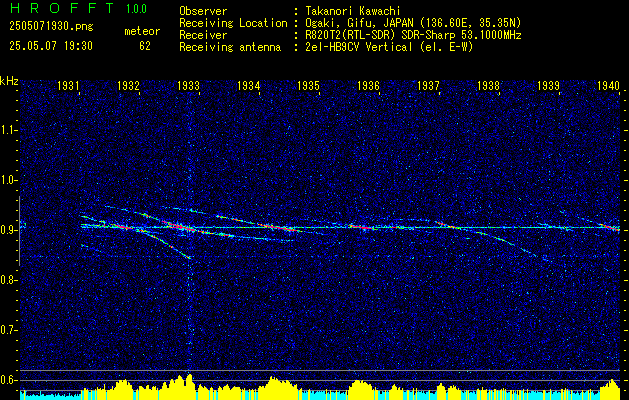This screenshot has height=400, width=629.
Task: Click the antenna text 2el-HB9CV Vertical
Action: tap(359, 47)
